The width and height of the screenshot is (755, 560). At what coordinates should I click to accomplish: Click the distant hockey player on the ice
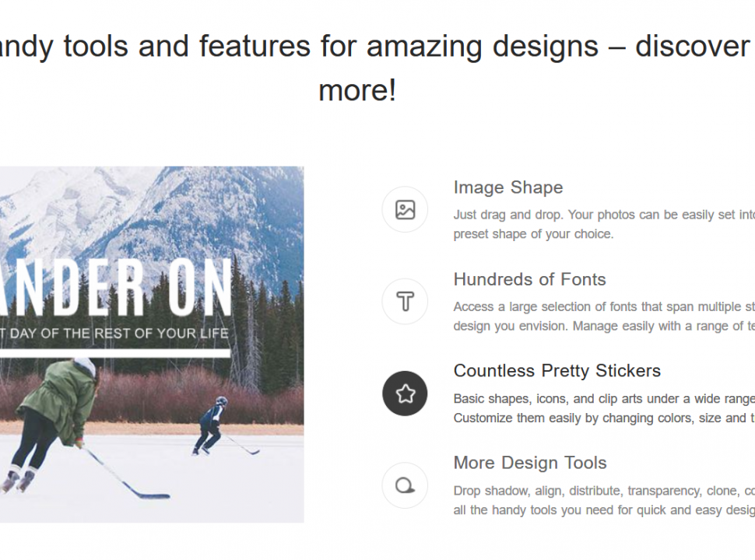[212, 424]
